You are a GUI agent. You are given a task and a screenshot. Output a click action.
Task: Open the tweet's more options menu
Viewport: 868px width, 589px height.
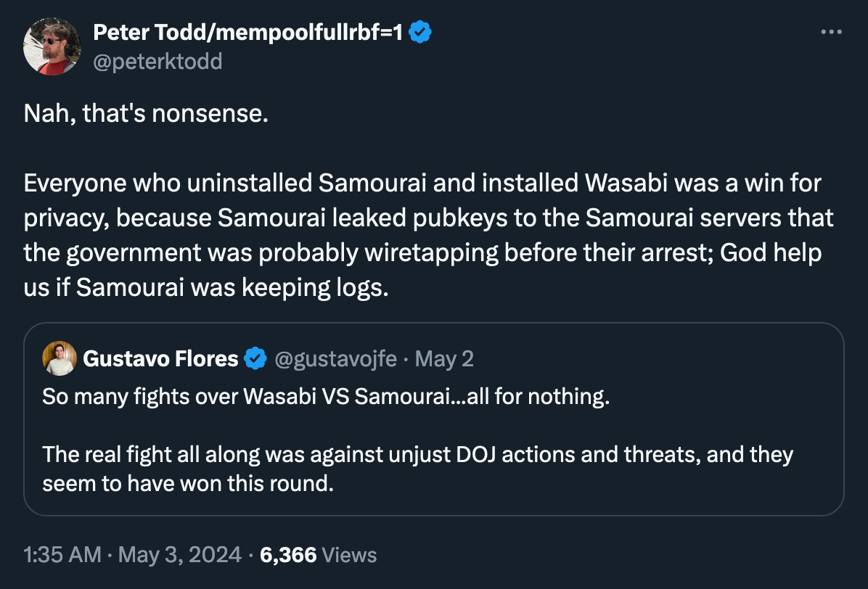pyautogui.click(x=831, y=33)
